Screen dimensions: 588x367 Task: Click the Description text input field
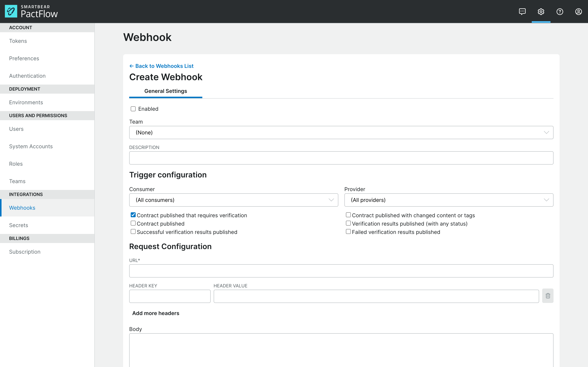pos(341,158)
